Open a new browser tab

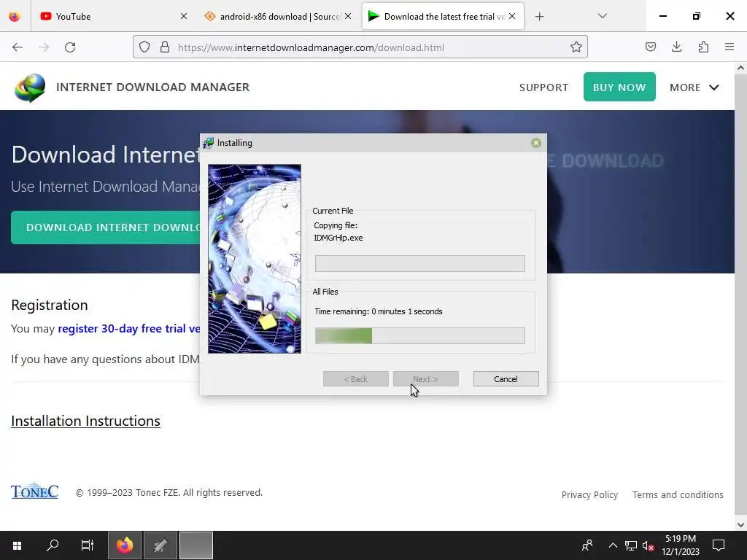tap(539, 17)
